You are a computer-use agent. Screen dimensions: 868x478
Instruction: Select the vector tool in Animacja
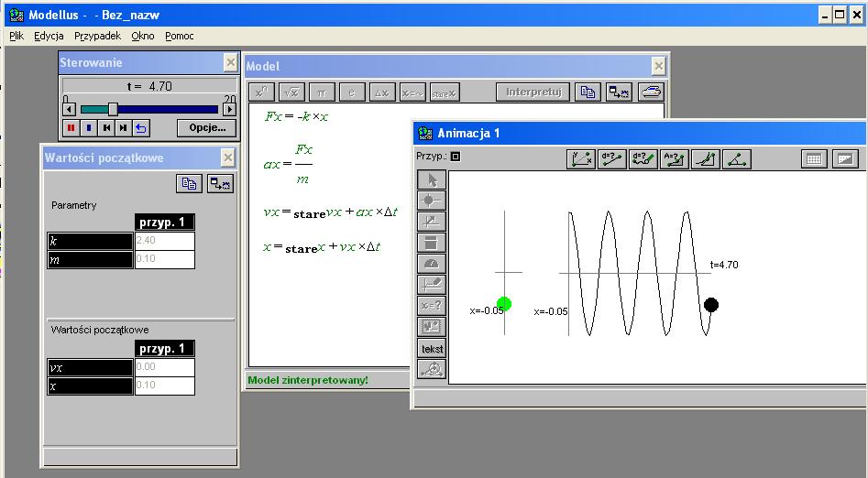click(x=431, y=222)
